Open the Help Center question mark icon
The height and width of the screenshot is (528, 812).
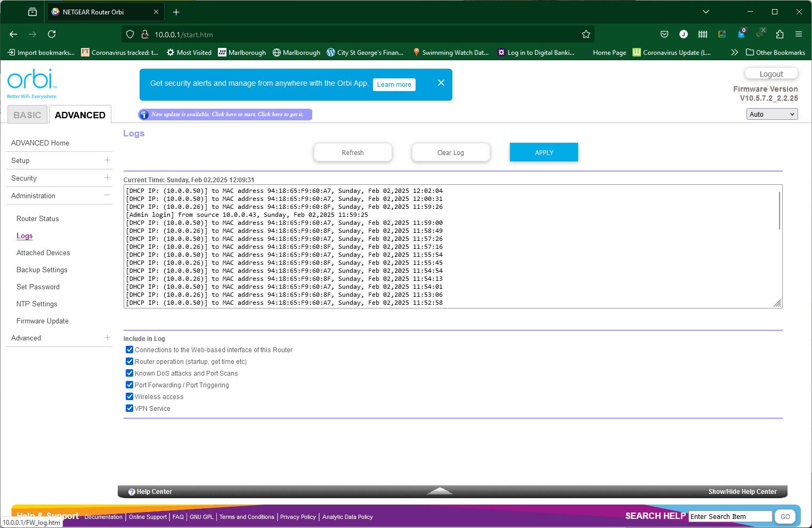pyautogui.click(x=132, y=492)
